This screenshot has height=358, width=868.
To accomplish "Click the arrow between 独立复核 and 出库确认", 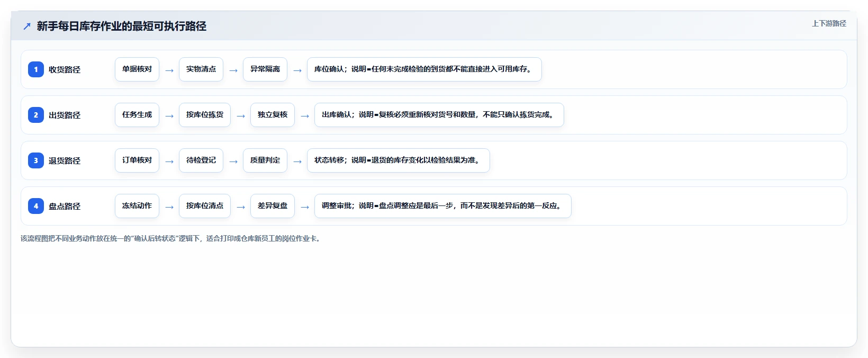I will (305, 116).
